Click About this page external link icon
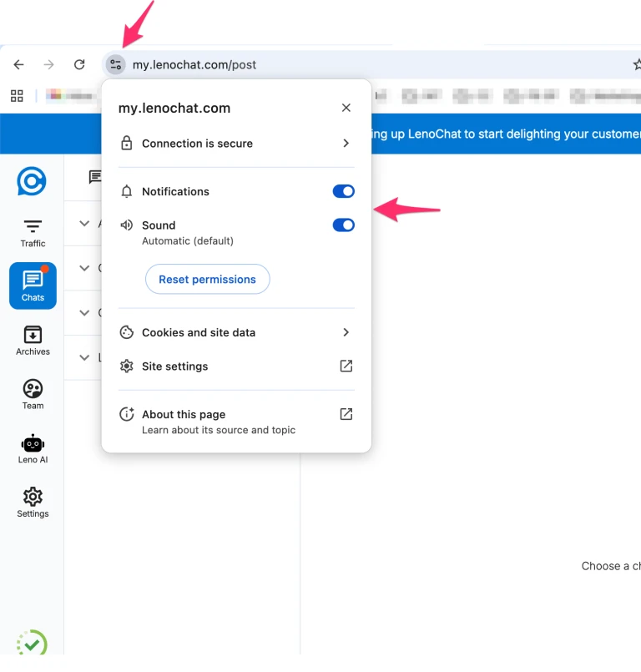Screen dimensions: 641x672 [346, 414]
